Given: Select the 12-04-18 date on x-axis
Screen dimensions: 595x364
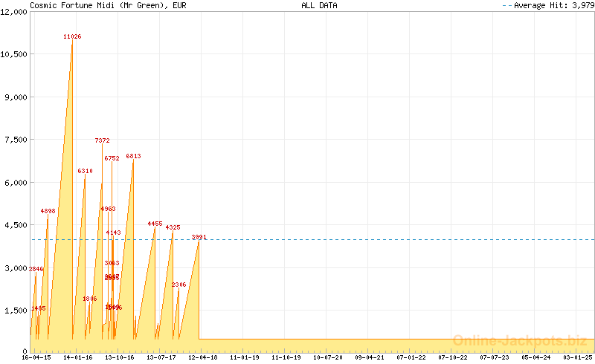Looking at the screenshot, I should pyautogui.click(x=203, y=357).
